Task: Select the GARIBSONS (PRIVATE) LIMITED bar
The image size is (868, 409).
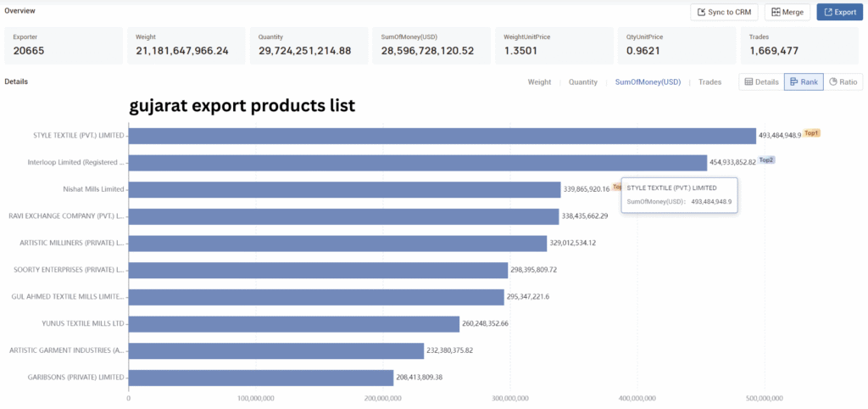Action: click(x=261, y=377)
